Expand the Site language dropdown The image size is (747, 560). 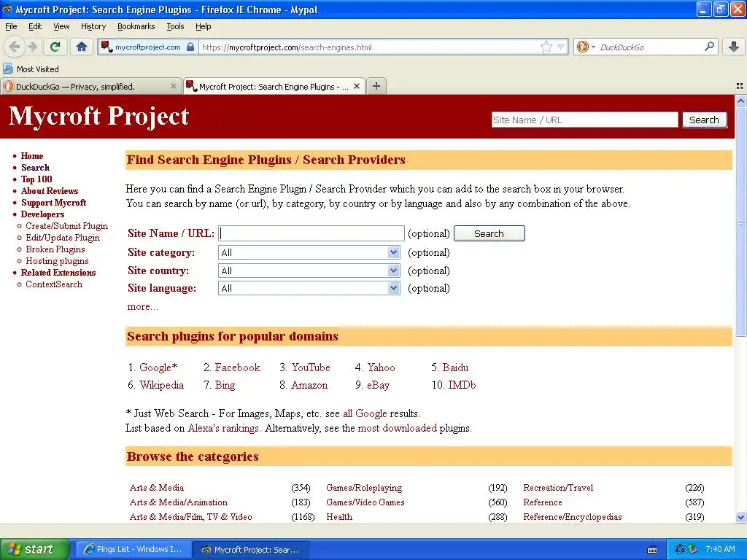(x=309, y=288)
